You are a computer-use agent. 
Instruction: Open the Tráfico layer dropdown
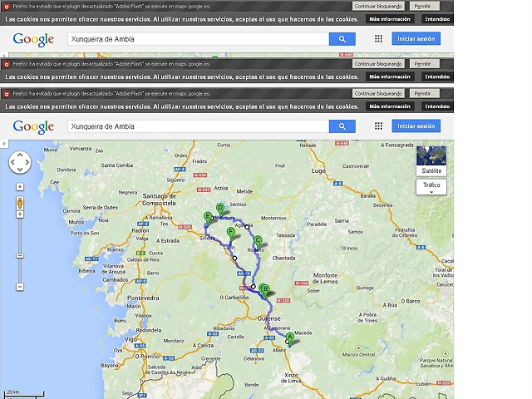coord(431,187)
